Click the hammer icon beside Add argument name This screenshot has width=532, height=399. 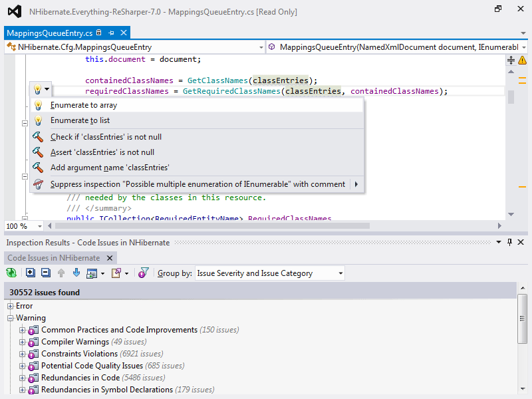(x=38, y=168)
